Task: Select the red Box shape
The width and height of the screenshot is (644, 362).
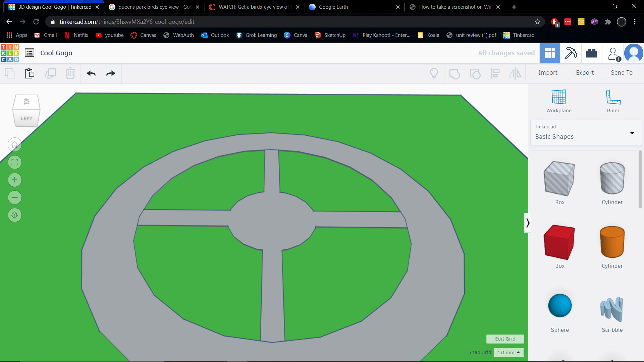Action: click(x=559, y=247)
